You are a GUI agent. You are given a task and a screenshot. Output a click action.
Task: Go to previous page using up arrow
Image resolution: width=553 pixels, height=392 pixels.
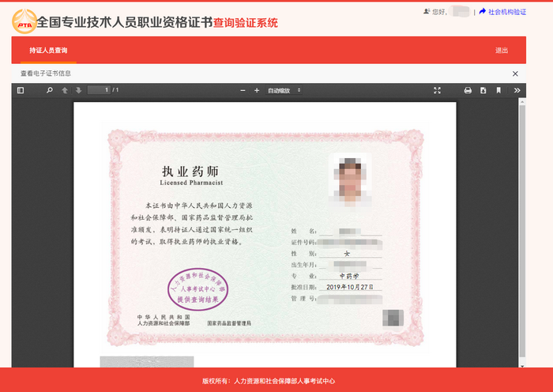tap(65, 91)
